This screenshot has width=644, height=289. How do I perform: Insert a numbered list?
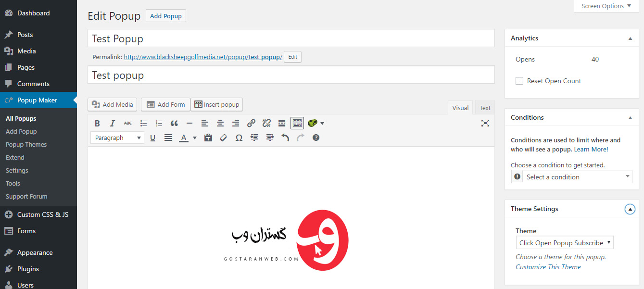(x=159, y=123)
